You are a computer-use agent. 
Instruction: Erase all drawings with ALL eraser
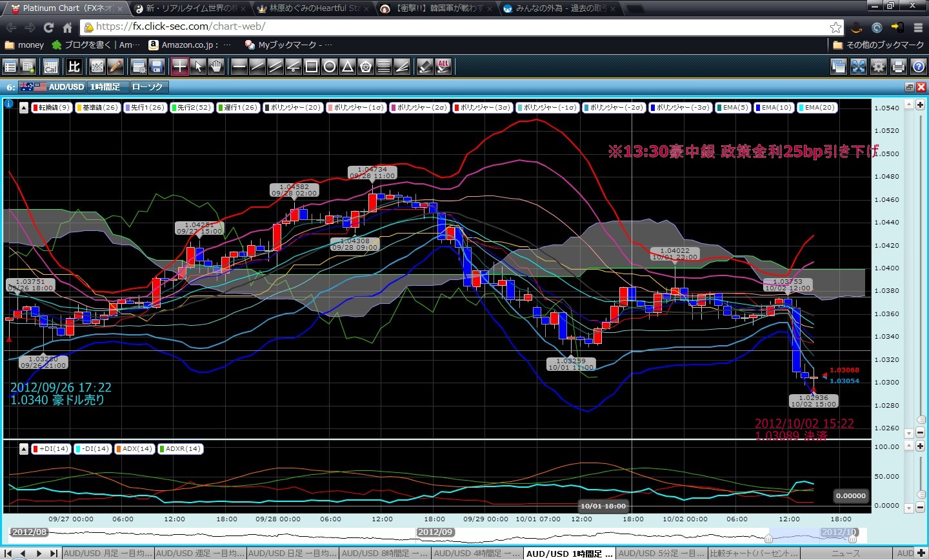point(443,66)
